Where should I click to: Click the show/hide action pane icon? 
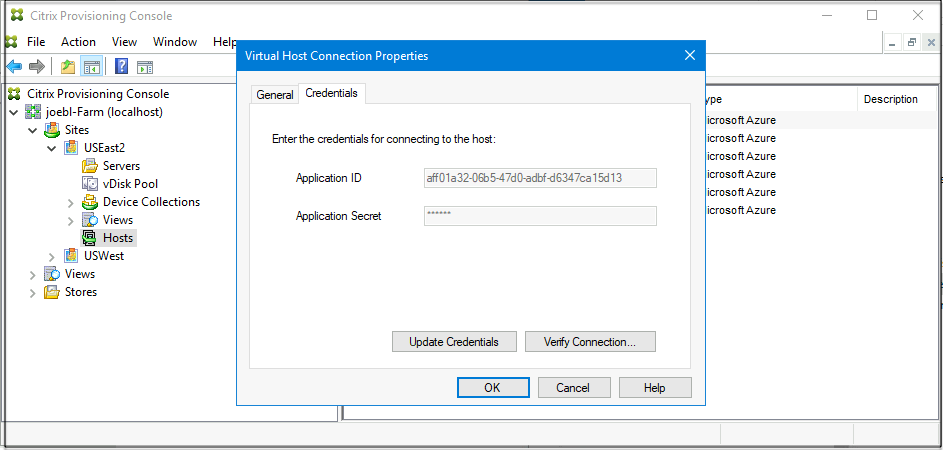[x=145, y=67]
